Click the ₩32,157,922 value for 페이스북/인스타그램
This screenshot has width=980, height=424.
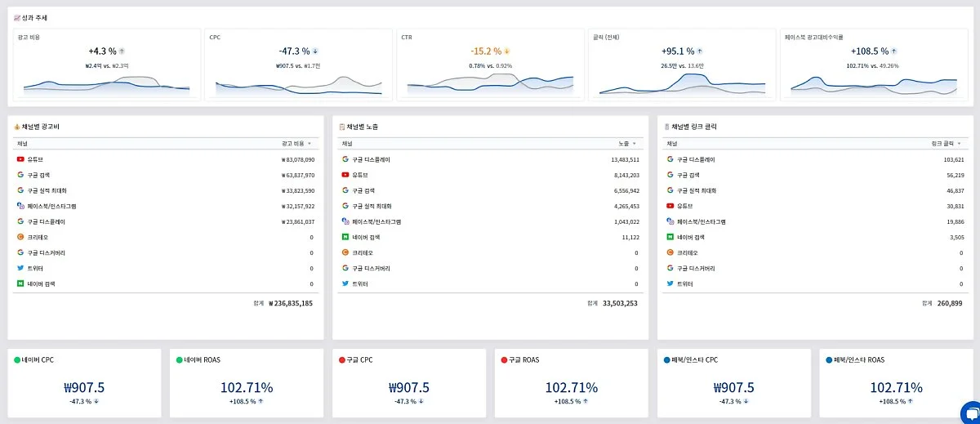pos(297,206)
